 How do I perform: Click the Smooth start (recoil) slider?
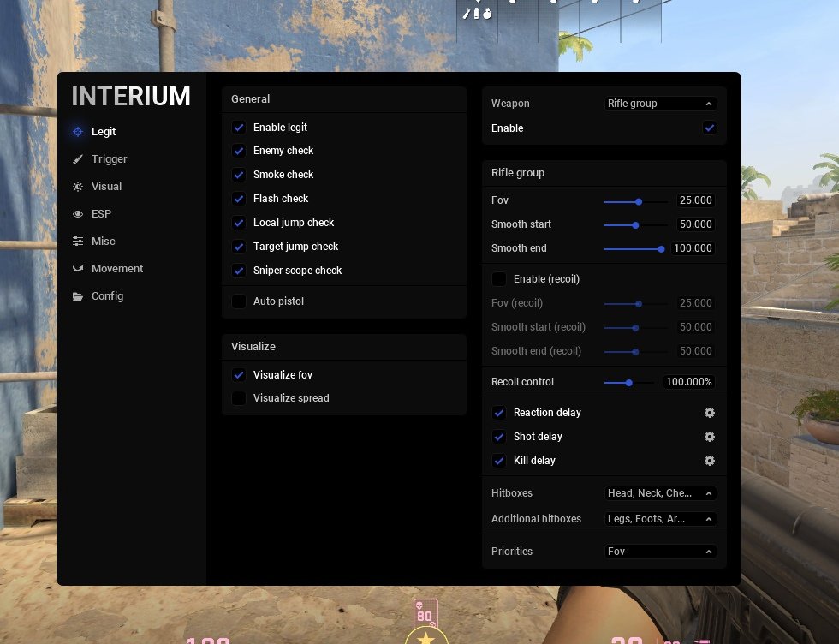[635, 328]
